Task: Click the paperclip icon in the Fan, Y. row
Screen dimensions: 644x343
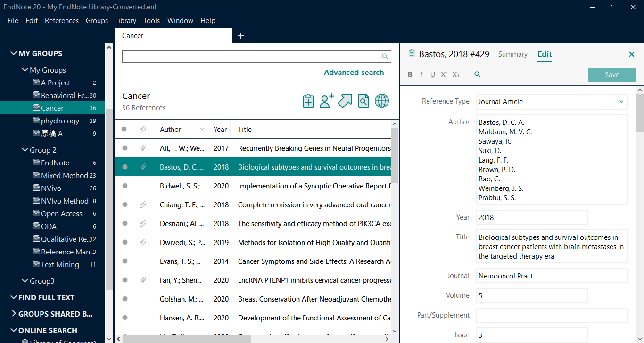Action: coord(143,280)
